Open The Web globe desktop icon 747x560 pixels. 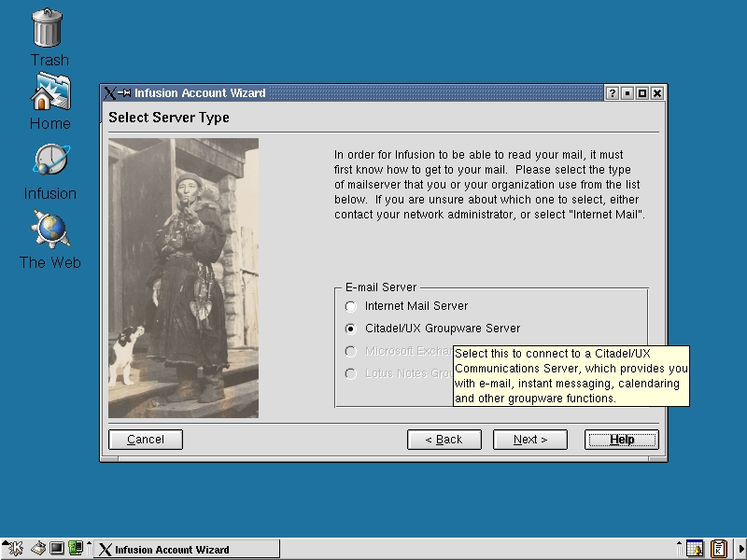coord(50,230)
